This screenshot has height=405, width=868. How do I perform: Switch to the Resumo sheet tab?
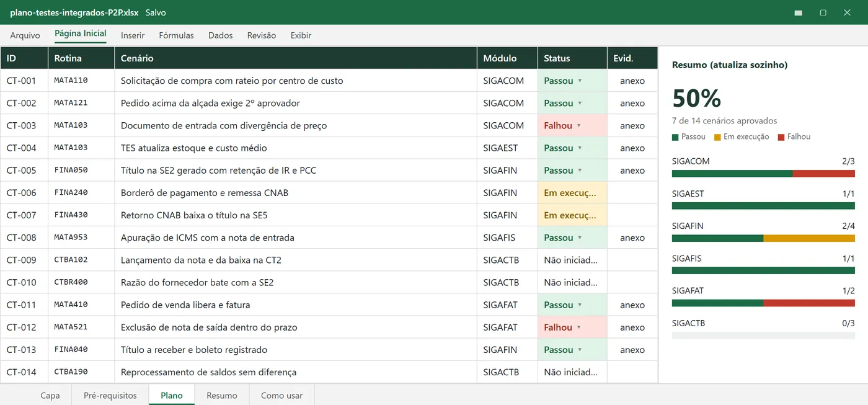pos(222,395)
